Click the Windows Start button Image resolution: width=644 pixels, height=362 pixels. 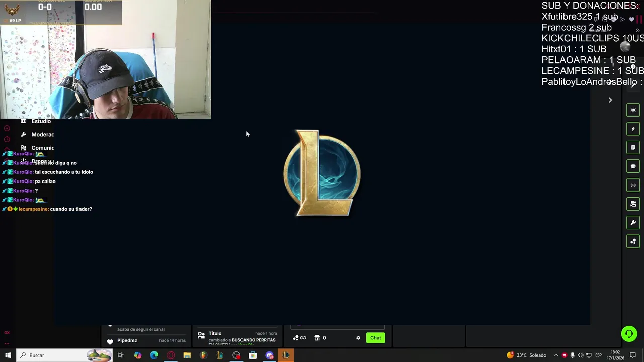8,355
